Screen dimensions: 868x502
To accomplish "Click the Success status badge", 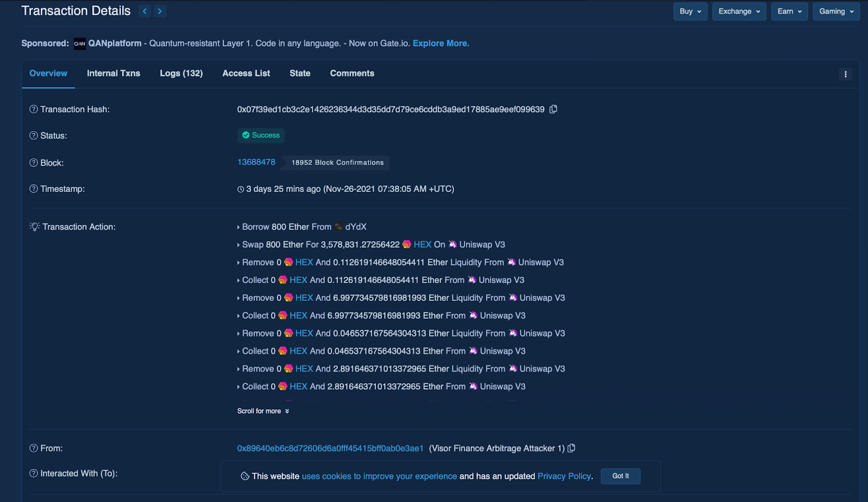I will (261, 135).
